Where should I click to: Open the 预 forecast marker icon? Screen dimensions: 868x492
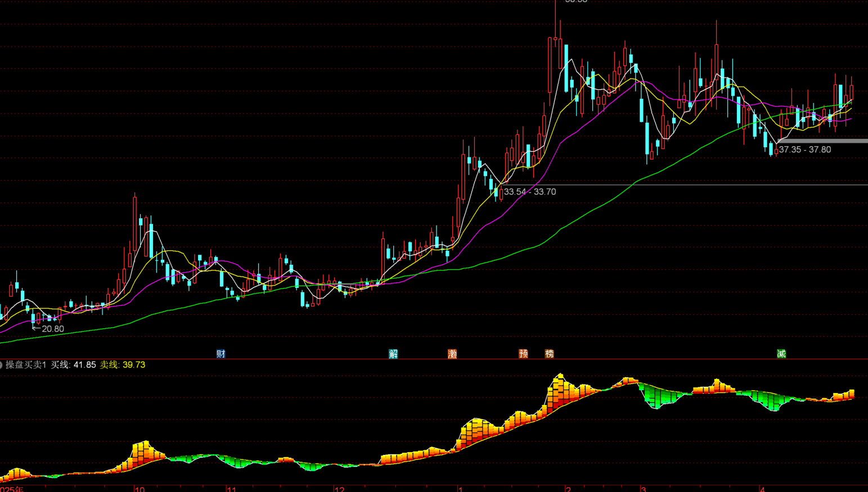(x=523, y=354)
